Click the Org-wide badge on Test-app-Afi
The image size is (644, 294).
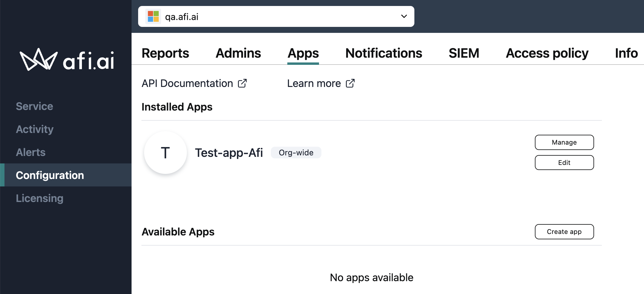click(x=296, y=153)
